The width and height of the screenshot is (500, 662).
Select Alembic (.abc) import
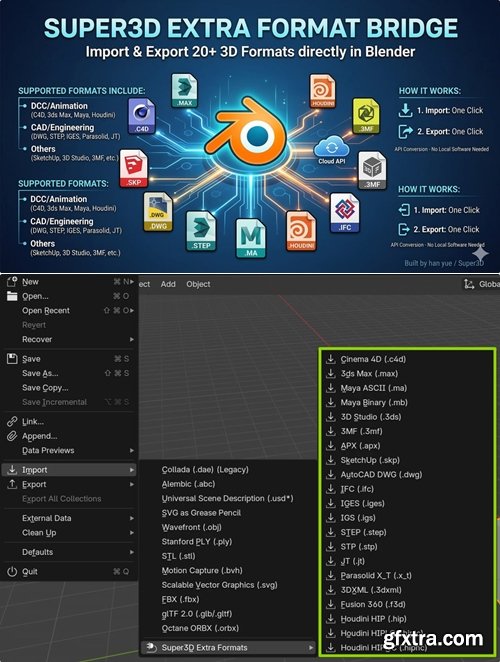[x=188, y=484]
